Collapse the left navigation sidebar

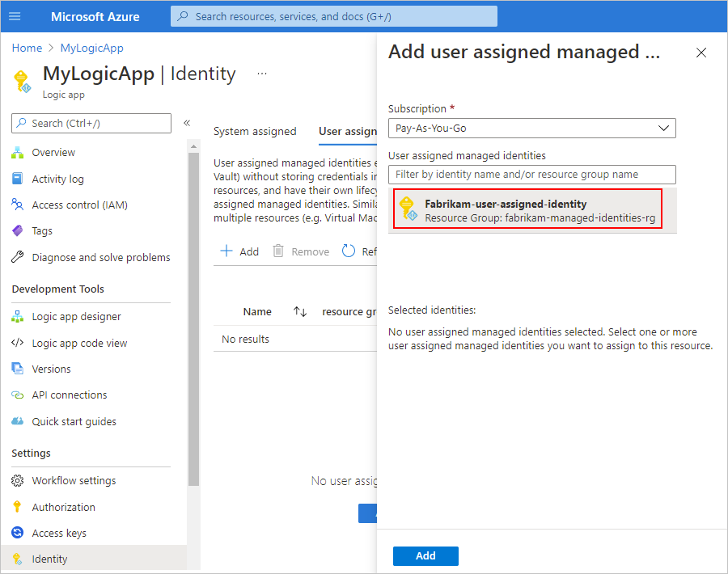pos(186,123)
